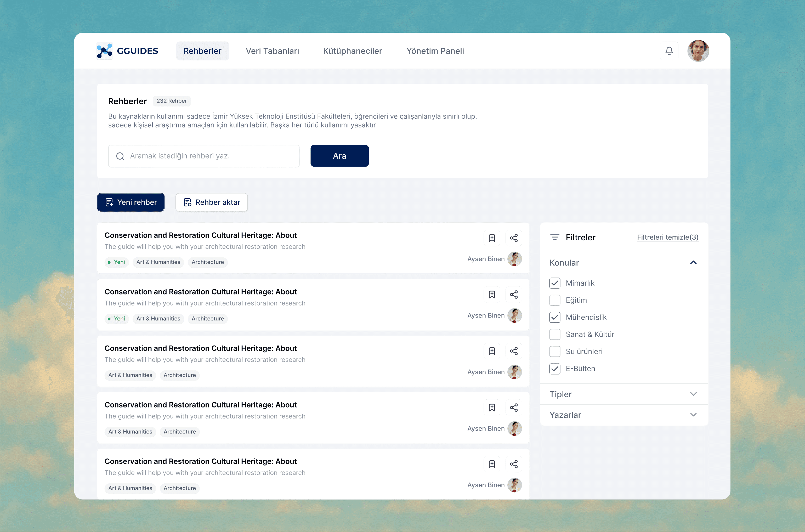Click the Yeni rehber button
Image resolution: width=805 pixels, height=532 pixels.
point(131,202)
